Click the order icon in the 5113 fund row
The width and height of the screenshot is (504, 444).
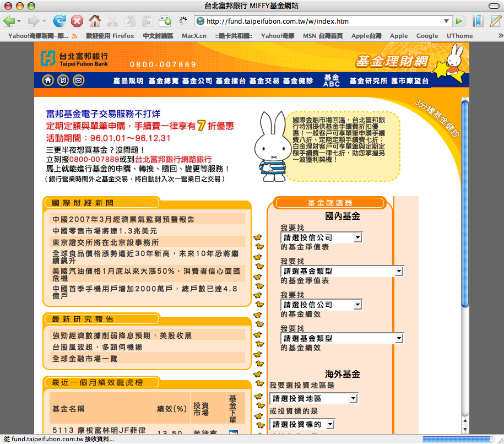tap(233, 432)
